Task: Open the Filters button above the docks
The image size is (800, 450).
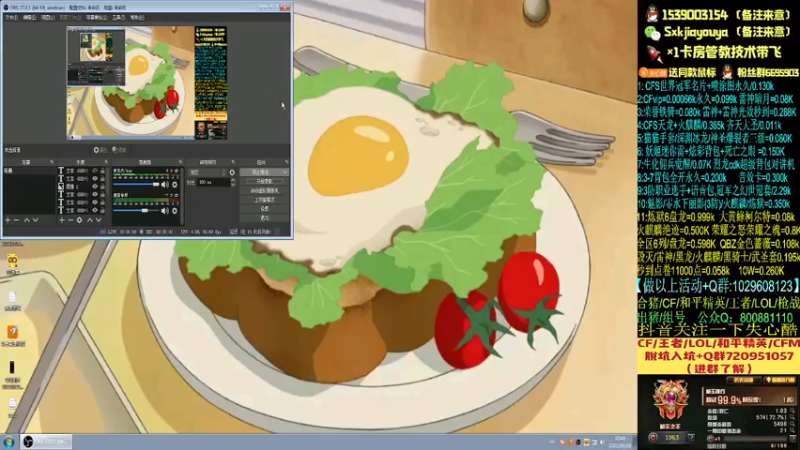Action: coord(119,150)
